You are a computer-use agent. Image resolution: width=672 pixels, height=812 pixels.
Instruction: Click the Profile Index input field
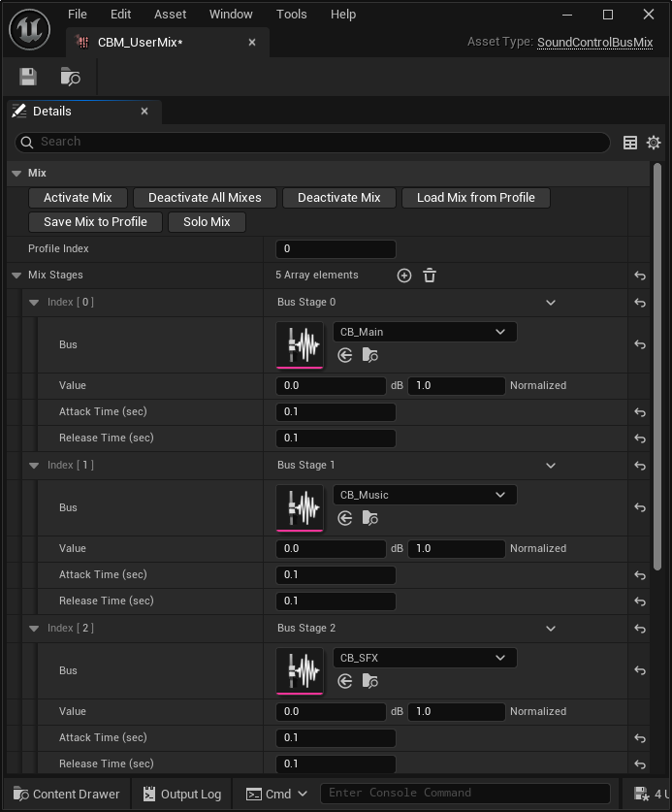(x=336, y=249)
